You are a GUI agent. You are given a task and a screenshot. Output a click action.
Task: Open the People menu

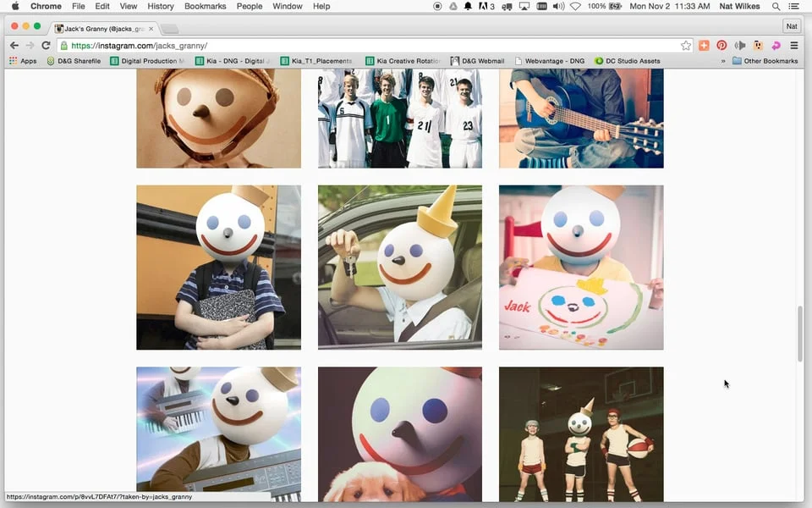(249, 6)
